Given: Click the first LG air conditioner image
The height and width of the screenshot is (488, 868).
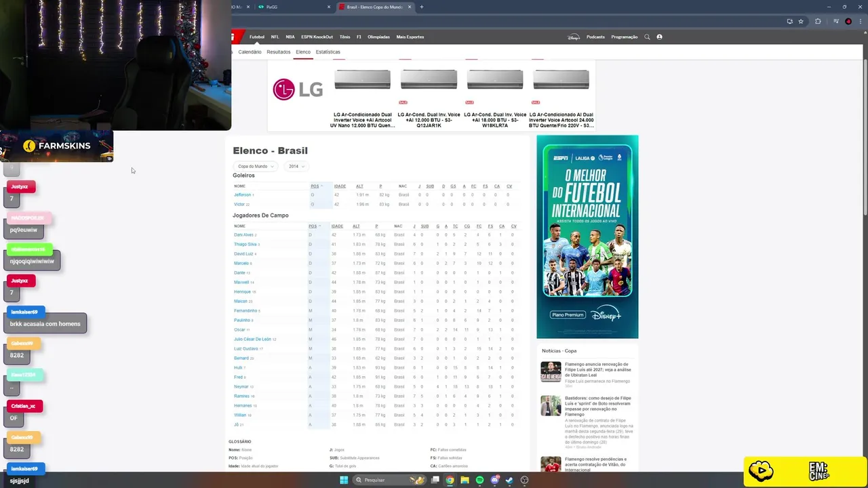Looking at the screenshot, I should pos(362,80).
